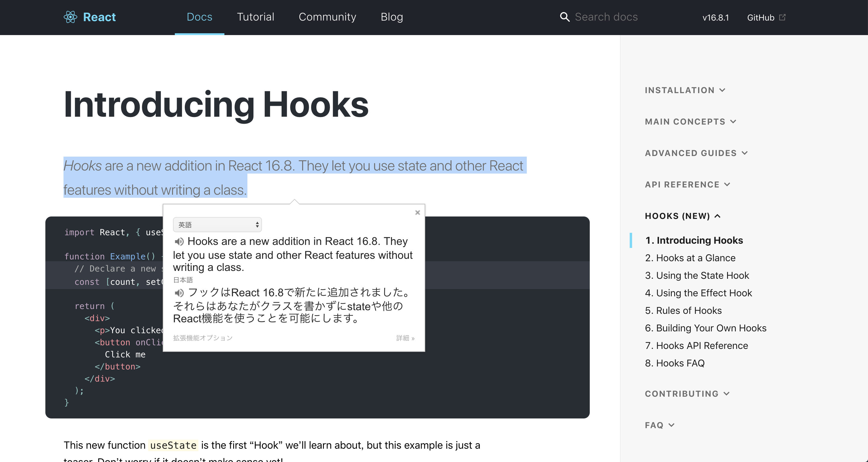868x462 pixels.
Task: Open the 拡張機能オプション link in the popup
Action: [203, 338]
